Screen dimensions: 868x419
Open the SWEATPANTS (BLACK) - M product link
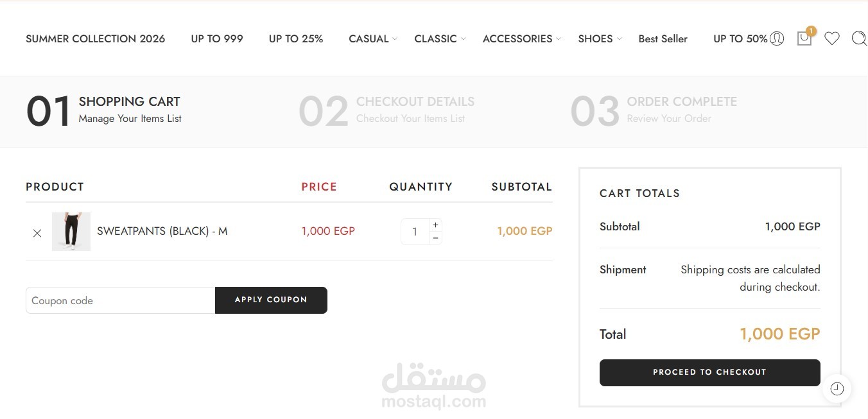162,231
